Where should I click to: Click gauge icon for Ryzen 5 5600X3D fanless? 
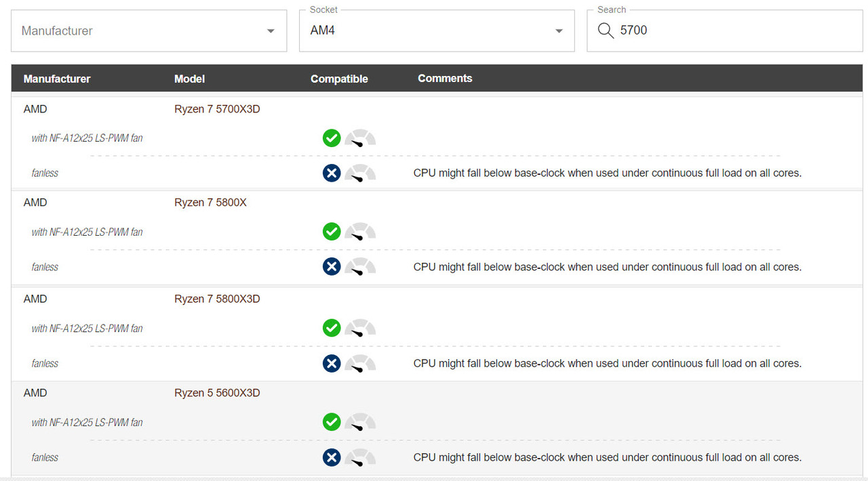(x=360, y=457)
